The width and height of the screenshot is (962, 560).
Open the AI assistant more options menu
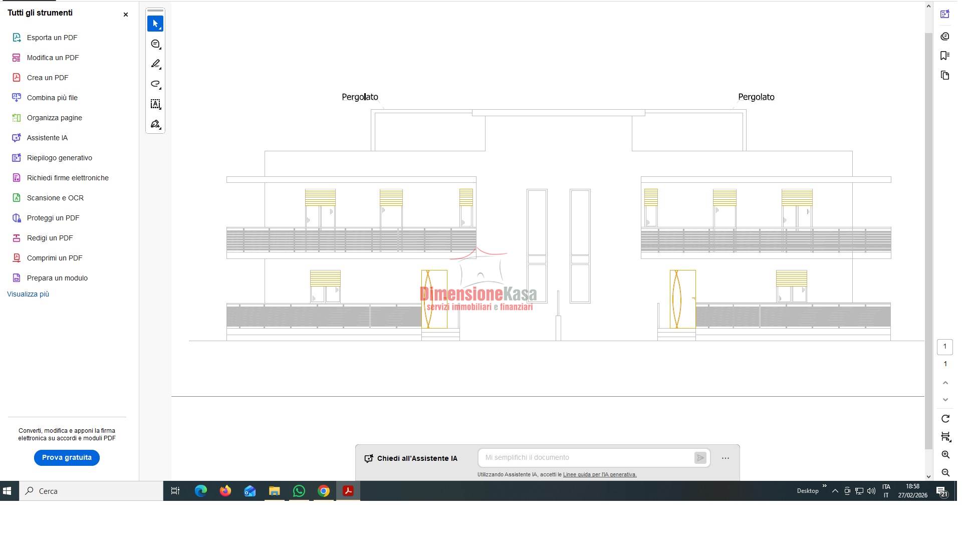click(x=726, y=458)
